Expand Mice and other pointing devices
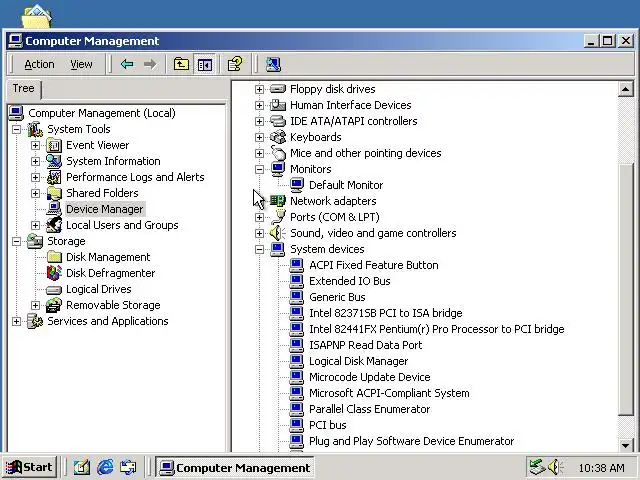 click(259, 153)
